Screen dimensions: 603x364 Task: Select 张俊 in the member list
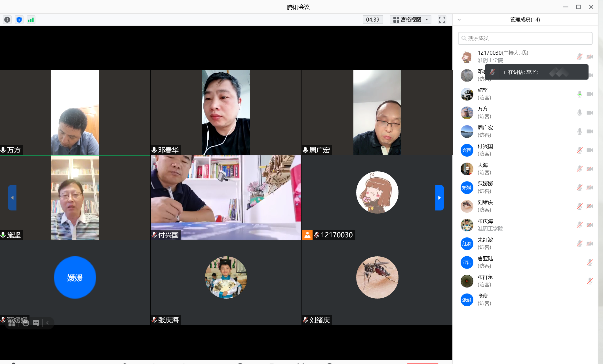[x=482, y=299]
